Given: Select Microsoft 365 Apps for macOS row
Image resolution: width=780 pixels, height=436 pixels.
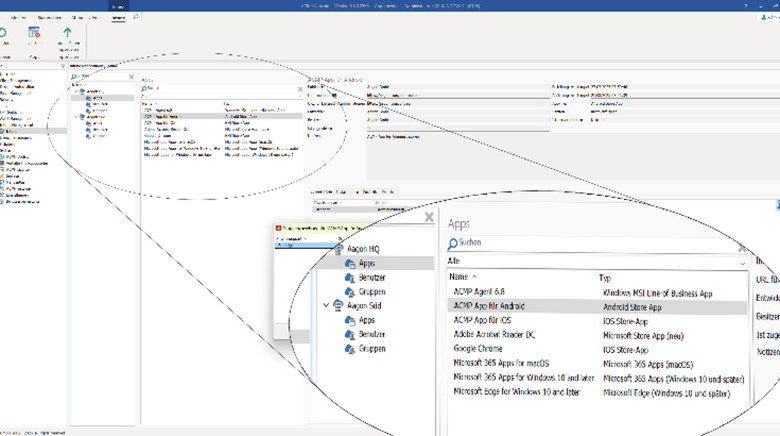Looking at the screenshot, I should point(501,363).
